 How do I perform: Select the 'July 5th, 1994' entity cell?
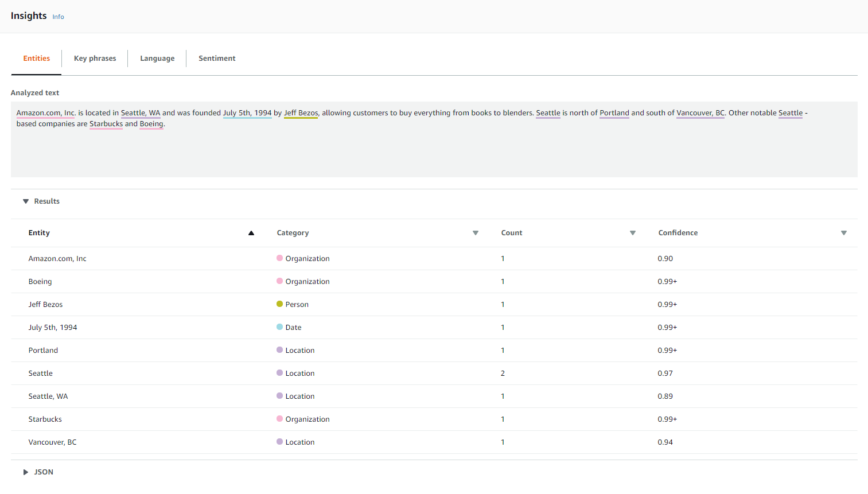click(53, 328)
